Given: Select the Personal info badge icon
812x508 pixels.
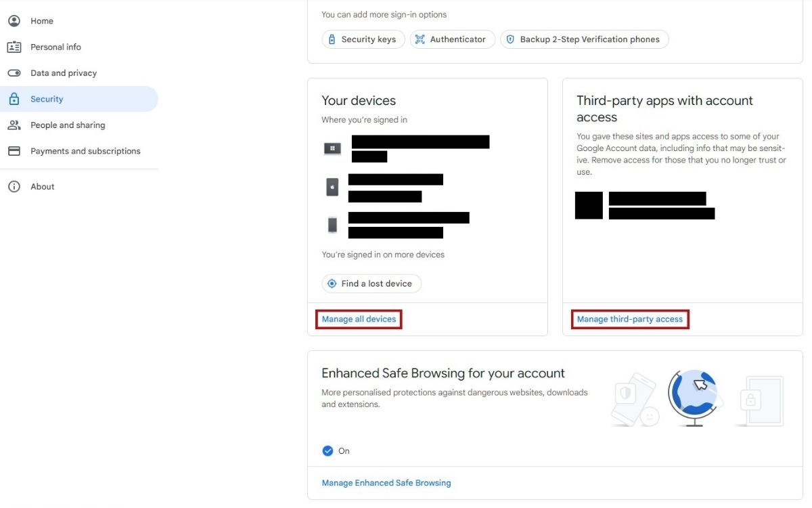Looking at the screenshot, I should 14,47.
